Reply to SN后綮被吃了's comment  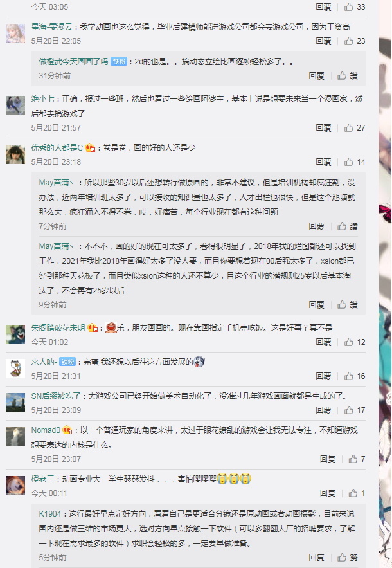323,410
